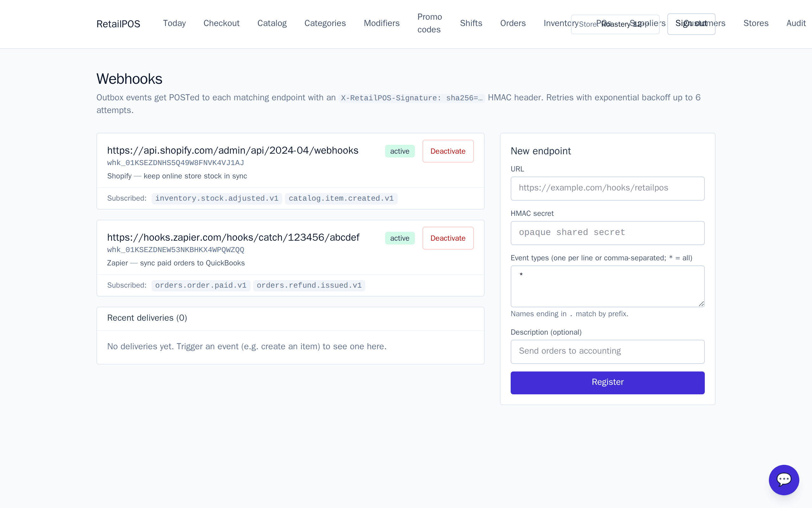Viewport: 812px width, 508px height.
Task: Click the orders.refund.issued.v1 event tag
Action: point(309,285)
